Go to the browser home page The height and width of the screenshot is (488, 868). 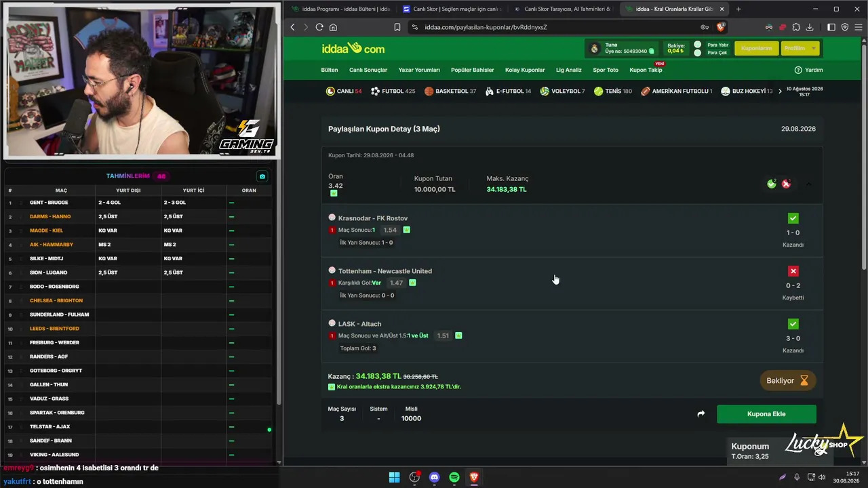(333, 27)
